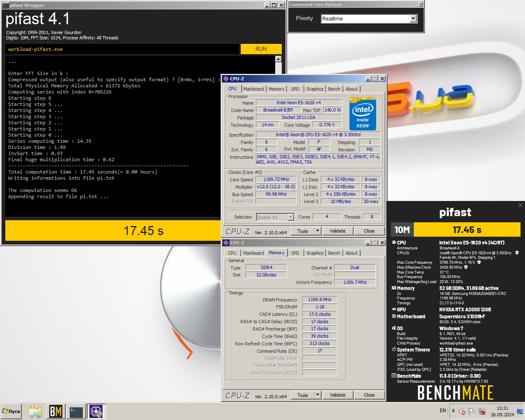Click the stopwatch icon beside System Timers
This screenshot has height=420, width=525.
point(394,350)
